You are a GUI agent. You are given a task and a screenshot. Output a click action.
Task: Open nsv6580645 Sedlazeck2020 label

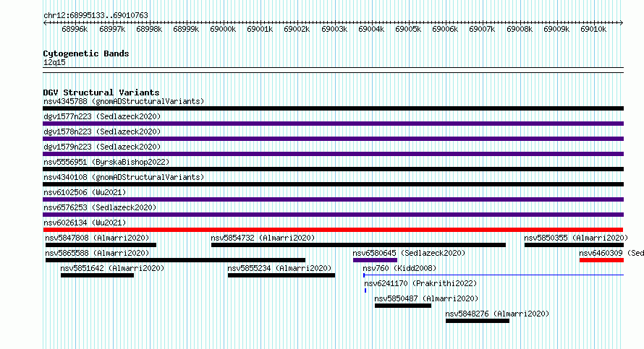coord(409,253)
